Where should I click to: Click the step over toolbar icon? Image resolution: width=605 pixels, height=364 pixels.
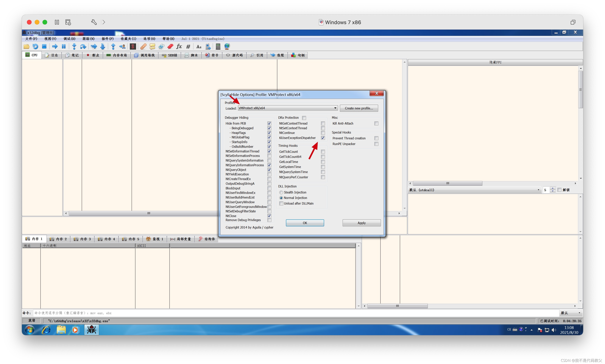click(83, 46)
